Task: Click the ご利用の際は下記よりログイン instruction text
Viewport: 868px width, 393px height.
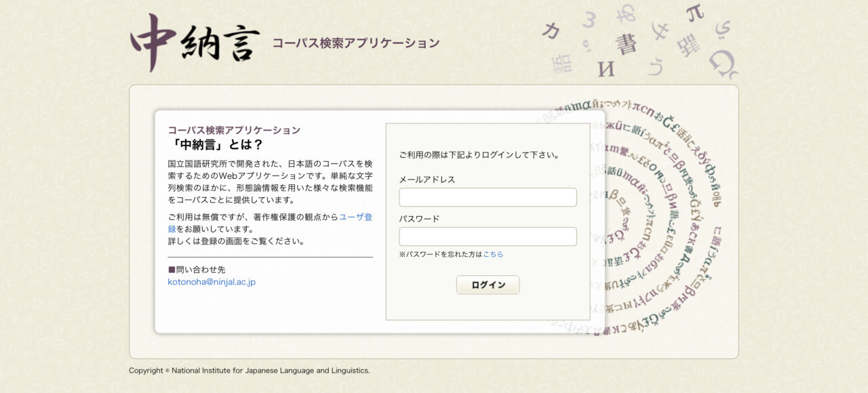Action: [x=479, y=154]
